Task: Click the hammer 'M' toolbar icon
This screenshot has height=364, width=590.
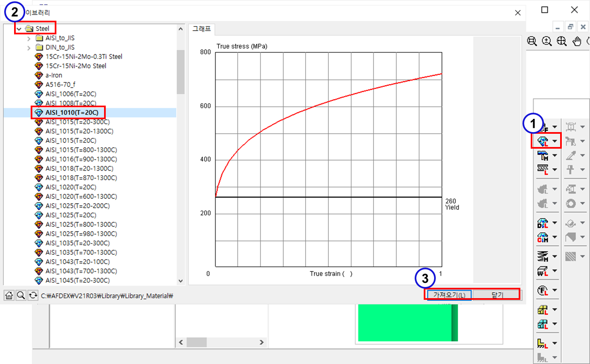Action: (542, 156)
